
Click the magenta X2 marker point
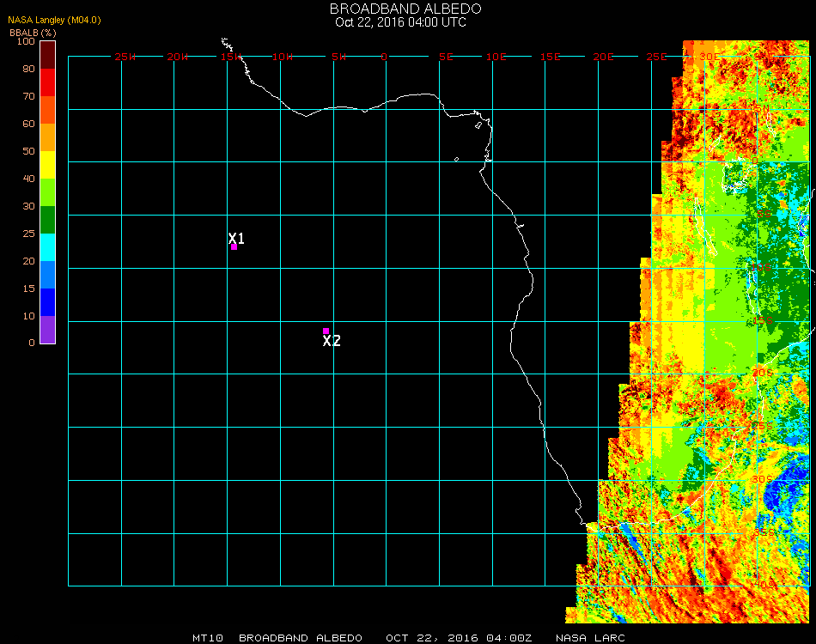point(326,331)
